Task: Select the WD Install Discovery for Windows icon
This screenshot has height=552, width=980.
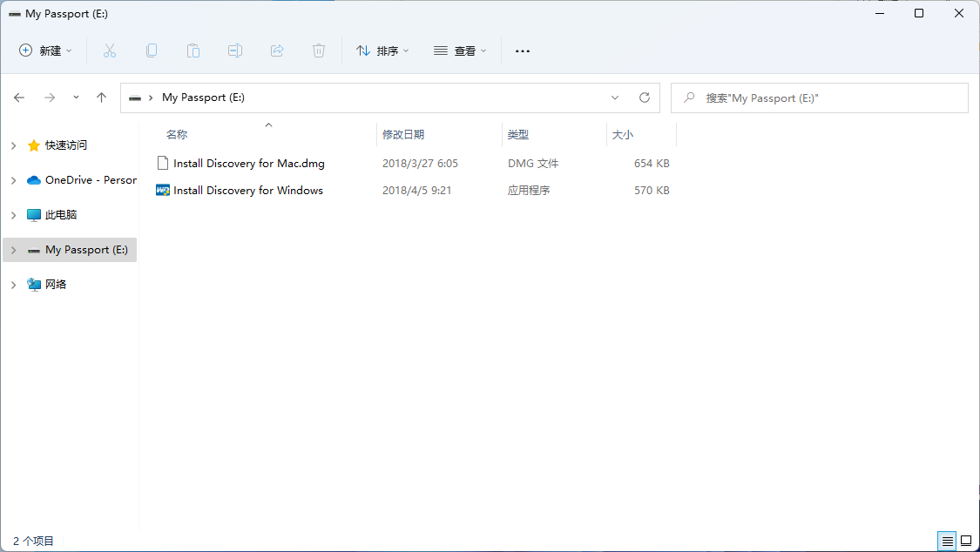Action: tap(163, 191)
